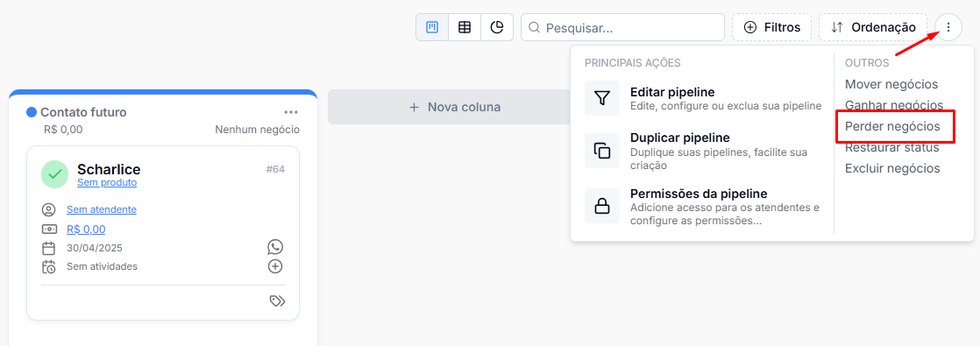
Task: Open Contato futuro column options ellipsis
Action: pyautogui.click(x=291, y=112)
